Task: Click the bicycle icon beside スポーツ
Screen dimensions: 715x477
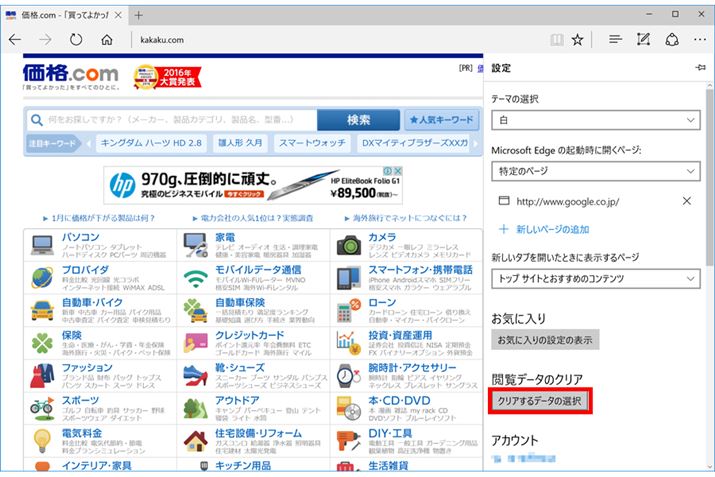Action: pyautogui.click(x=42, y=408)
